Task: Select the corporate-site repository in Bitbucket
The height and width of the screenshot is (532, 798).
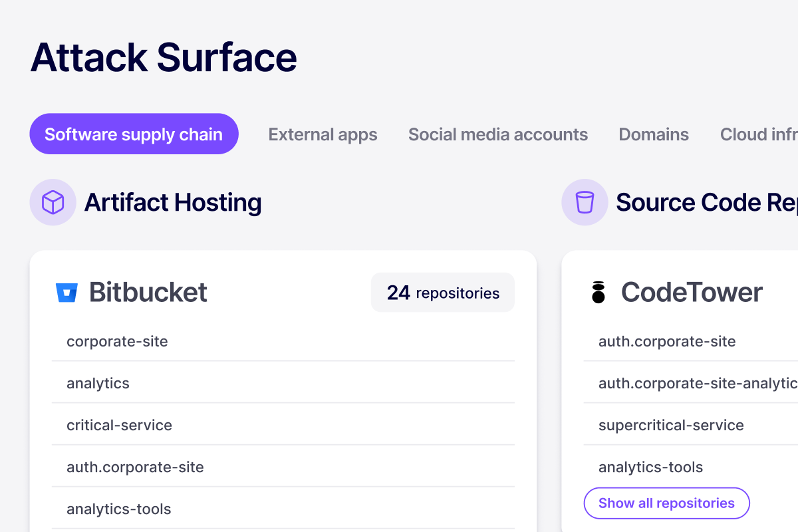Action: (x=117, y=341)
